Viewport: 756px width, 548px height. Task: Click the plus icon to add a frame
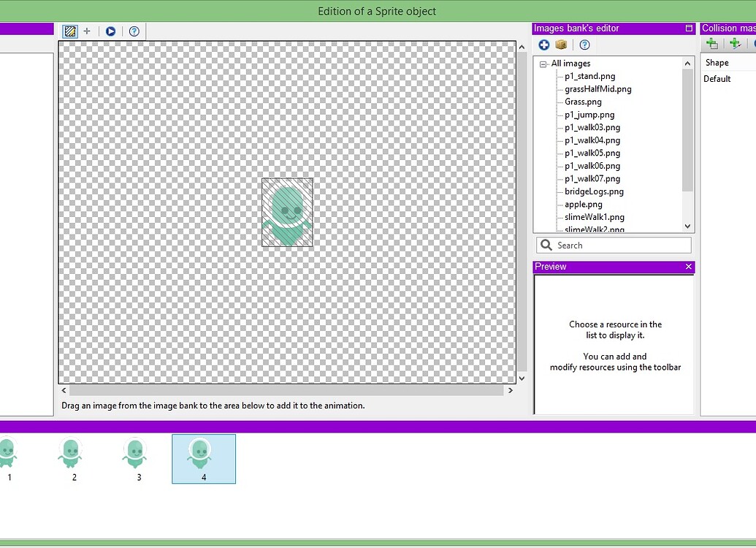click(x=87, y=31)
